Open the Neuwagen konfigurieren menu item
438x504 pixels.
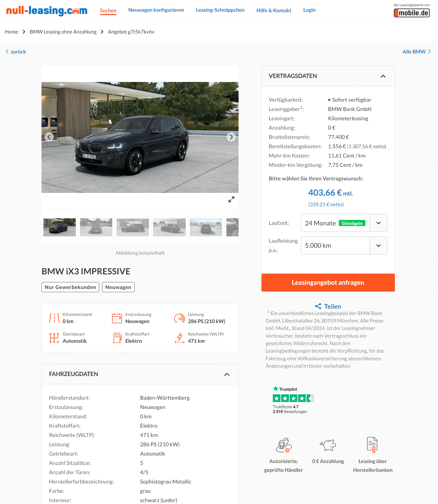click(x=156, y=10)
